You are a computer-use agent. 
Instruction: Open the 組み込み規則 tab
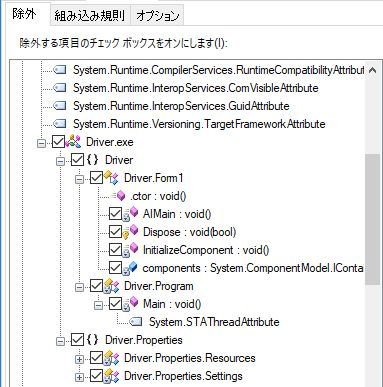(90, 15)
